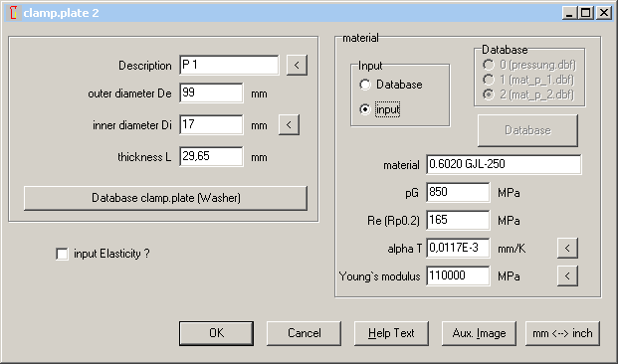Dismiss dialog using Cancel button
618x364 pixels.
coord(304,333)
